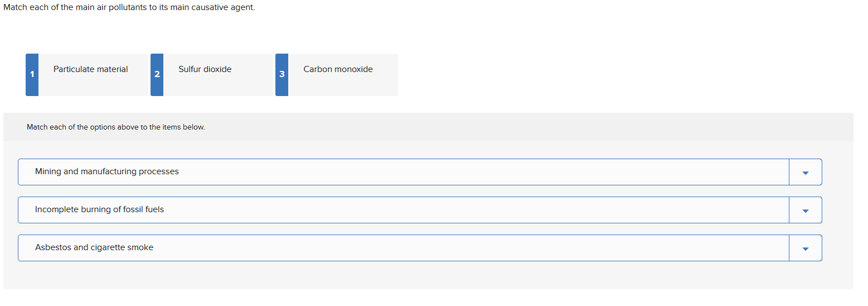Expand dropdown arrow for Asbestos and cigarette smoke
Image resolution: width=868 pixels, height=306 pixels.
(805, 248)
